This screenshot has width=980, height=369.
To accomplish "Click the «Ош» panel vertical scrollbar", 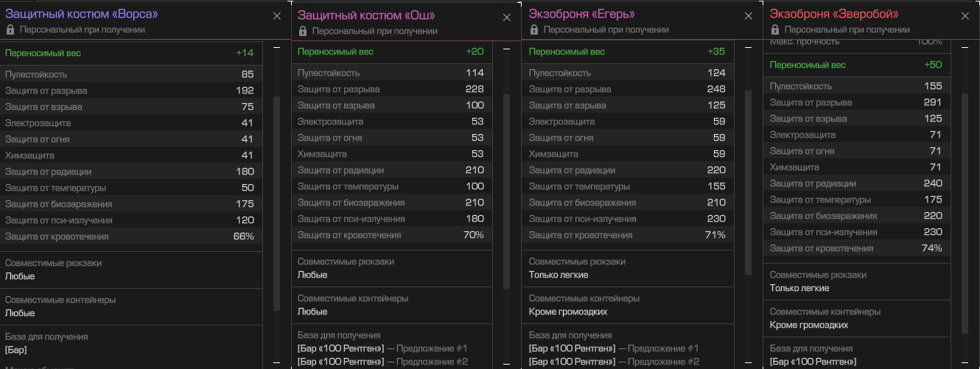I will tap(506, 190).
